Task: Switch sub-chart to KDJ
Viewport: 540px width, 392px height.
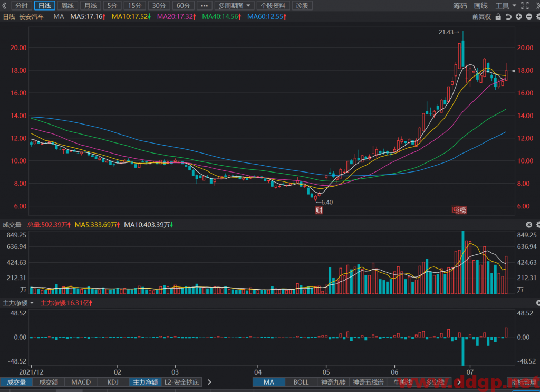Action: pyautogui.click(x=113, y=382)
